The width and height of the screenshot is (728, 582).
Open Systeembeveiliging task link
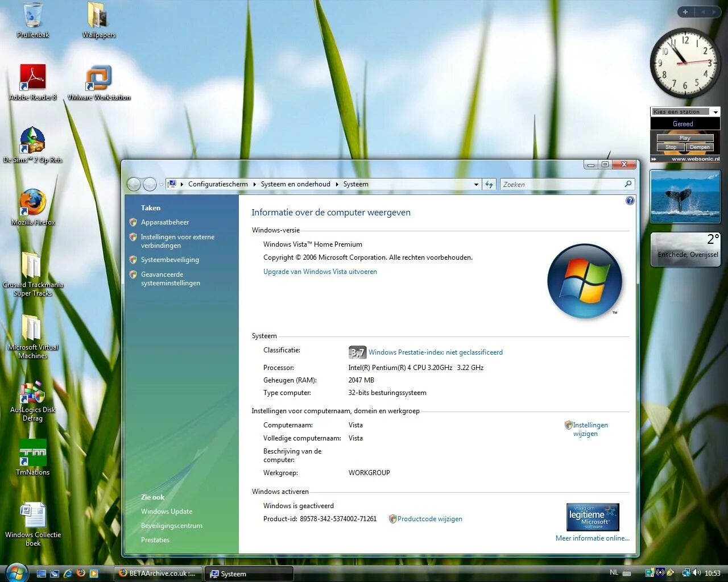[x=169, y=260]
